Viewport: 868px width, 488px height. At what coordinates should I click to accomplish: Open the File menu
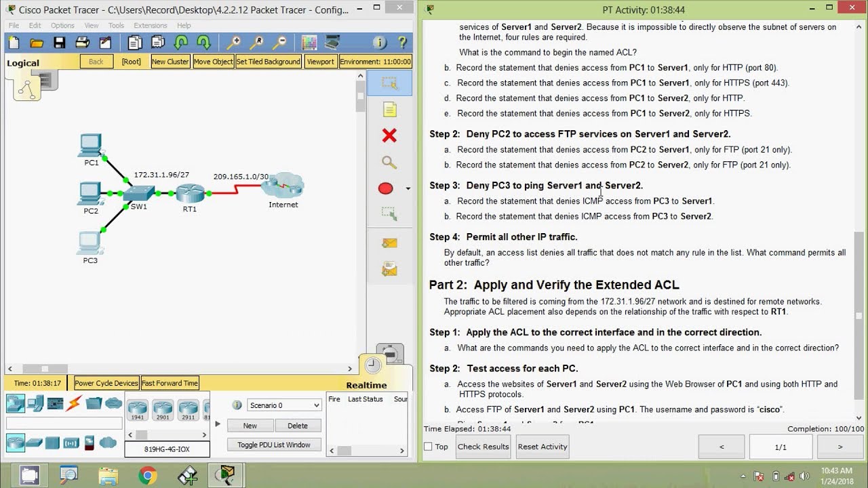coord(14,26)
